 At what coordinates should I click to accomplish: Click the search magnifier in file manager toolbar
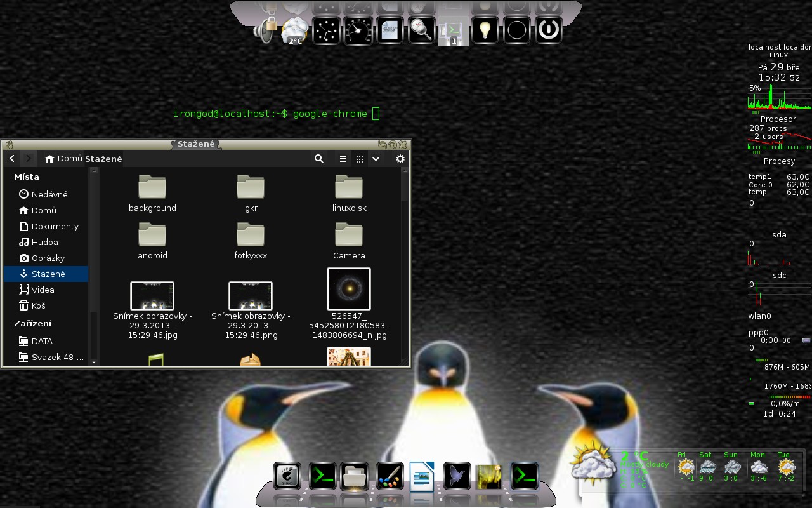tap(319, 159)
